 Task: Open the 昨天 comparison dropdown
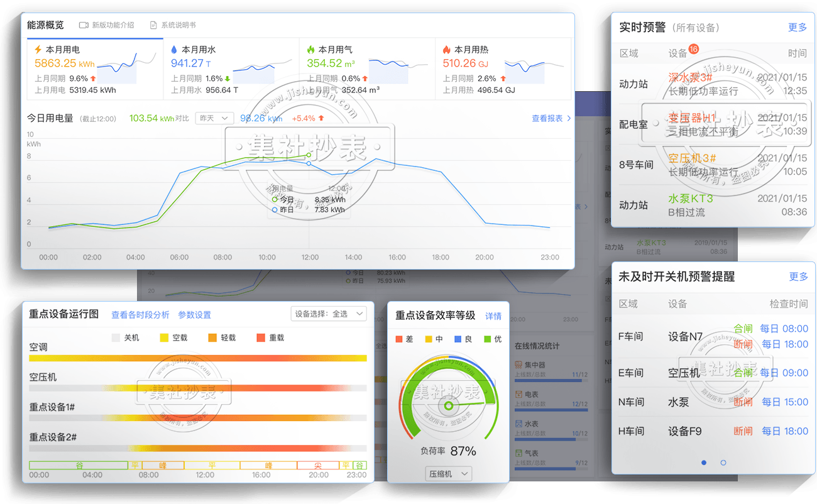point(214,118)
